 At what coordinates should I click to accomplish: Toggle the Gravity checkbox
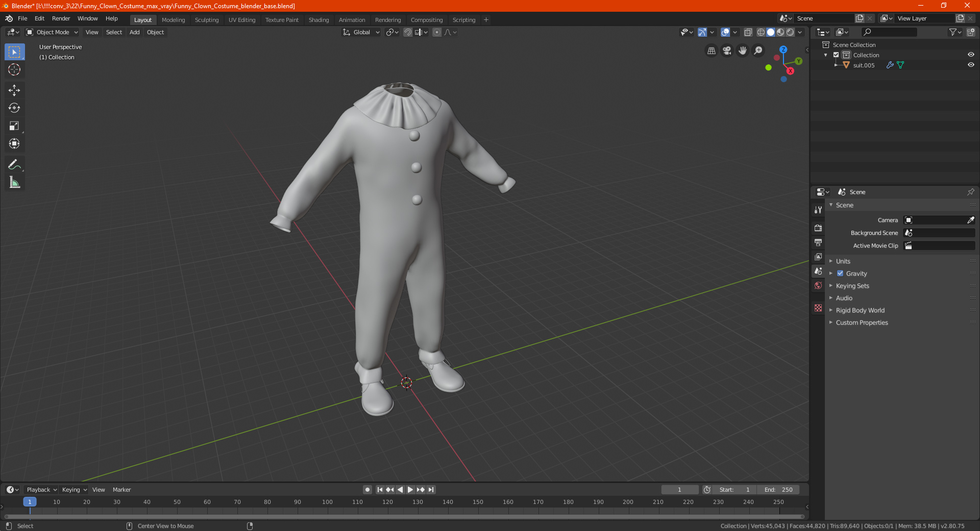tap(840, 274)
